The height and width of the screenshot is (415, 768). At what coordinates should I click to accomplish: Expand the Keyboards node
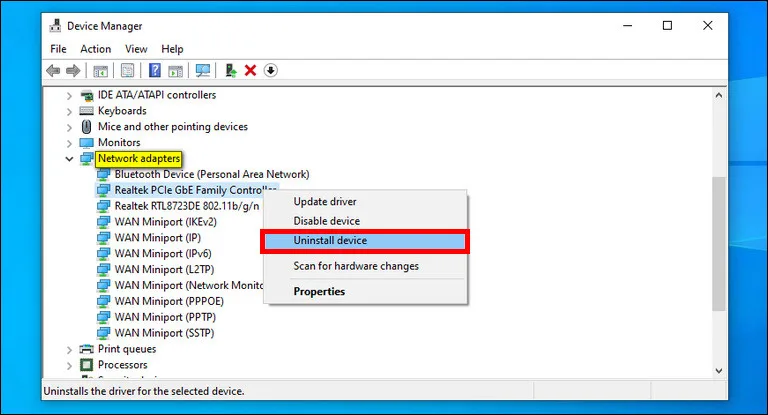pos(69,112)
